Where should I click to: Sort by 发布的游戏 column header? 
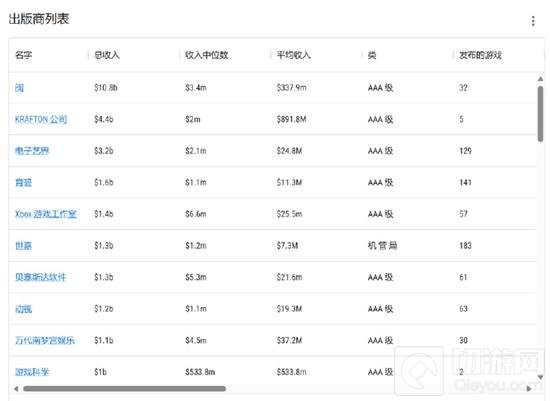click(x=481, y=55)
